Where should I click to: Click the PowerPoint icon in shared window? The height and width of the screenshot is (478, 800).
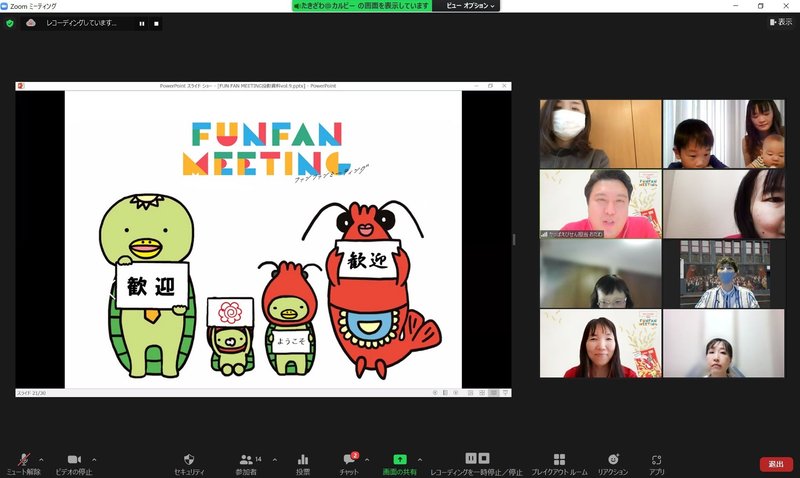[x=21, y=86]
